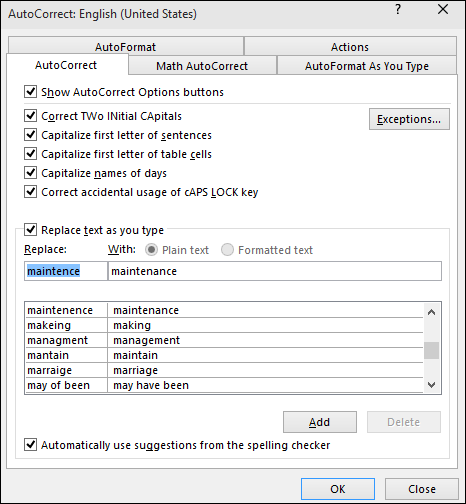Confirm with the OK button
The image size is (466, 504).
(x=338, y=489)
